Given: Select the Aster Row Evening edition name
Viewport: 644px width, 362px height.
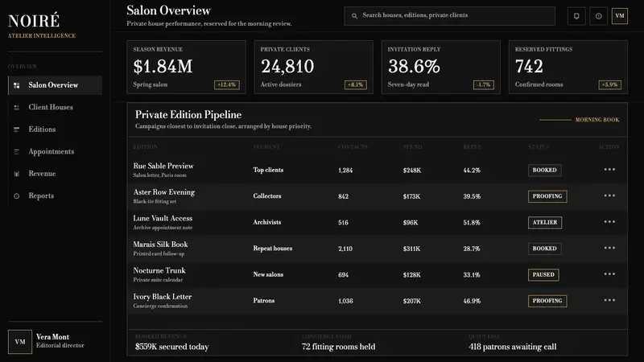Looking at the screenshot, I should point(164,192).
